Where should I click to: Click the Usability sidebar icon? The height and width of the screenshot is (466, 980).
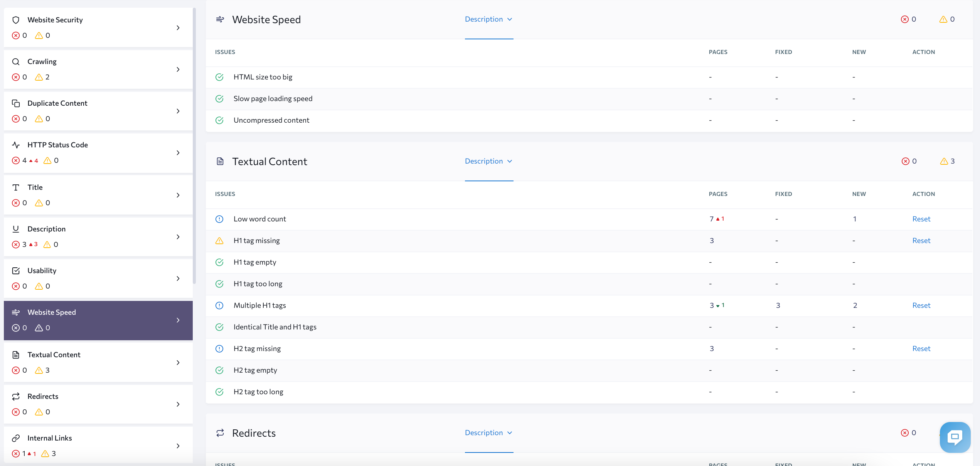16,270
